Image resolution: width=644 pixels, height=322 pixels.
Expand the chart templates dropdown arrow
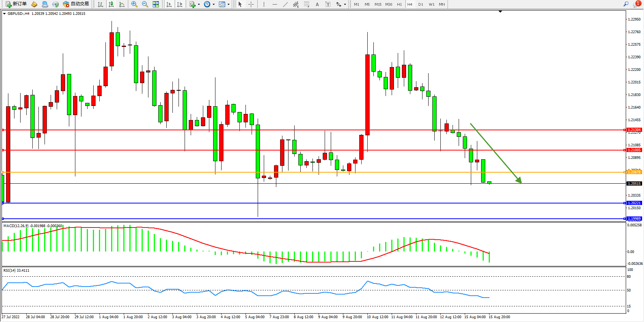228,5
